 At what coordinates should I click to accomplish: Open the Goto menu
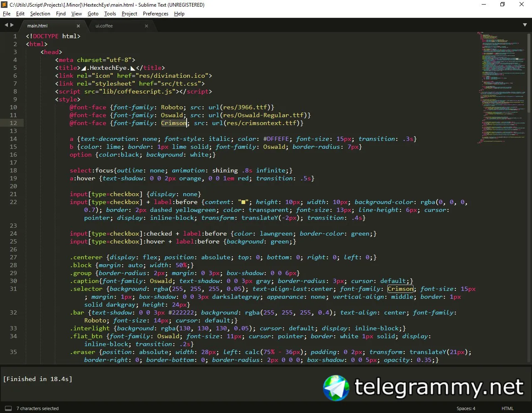pyautogui.click(x=93, y=14)
